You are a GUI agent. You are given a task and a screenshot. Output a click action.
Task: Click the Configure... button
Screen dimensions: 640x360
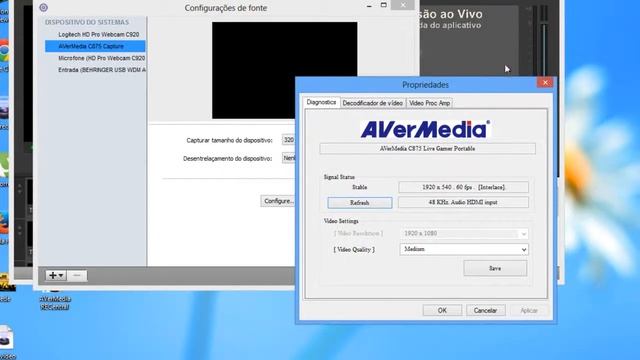click(x=278, y=201)
